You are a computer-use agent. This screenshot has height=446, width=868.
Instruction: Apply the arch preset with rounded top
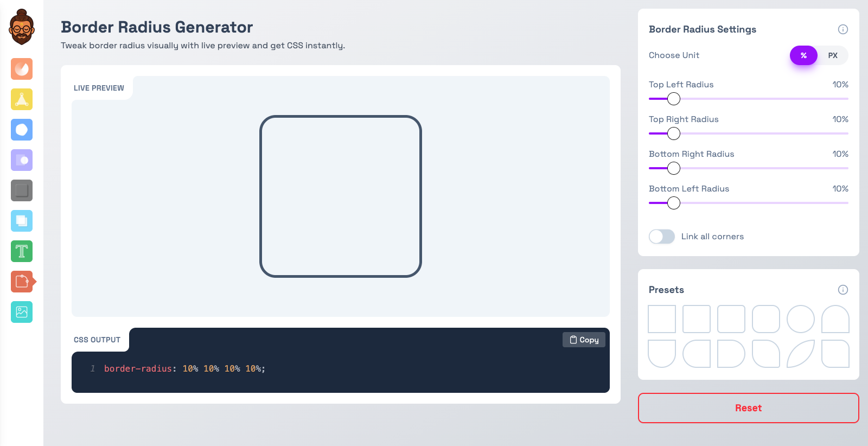835,319
